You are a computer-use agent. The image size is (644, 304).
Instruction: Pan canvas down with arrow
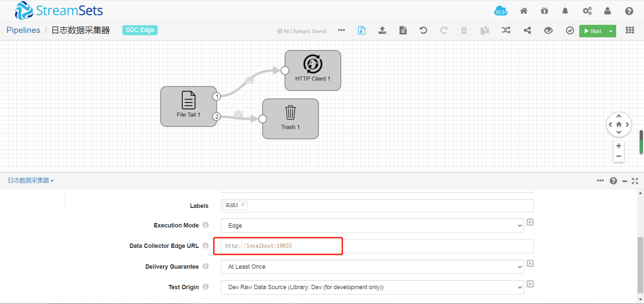click(x=619, y=133)
